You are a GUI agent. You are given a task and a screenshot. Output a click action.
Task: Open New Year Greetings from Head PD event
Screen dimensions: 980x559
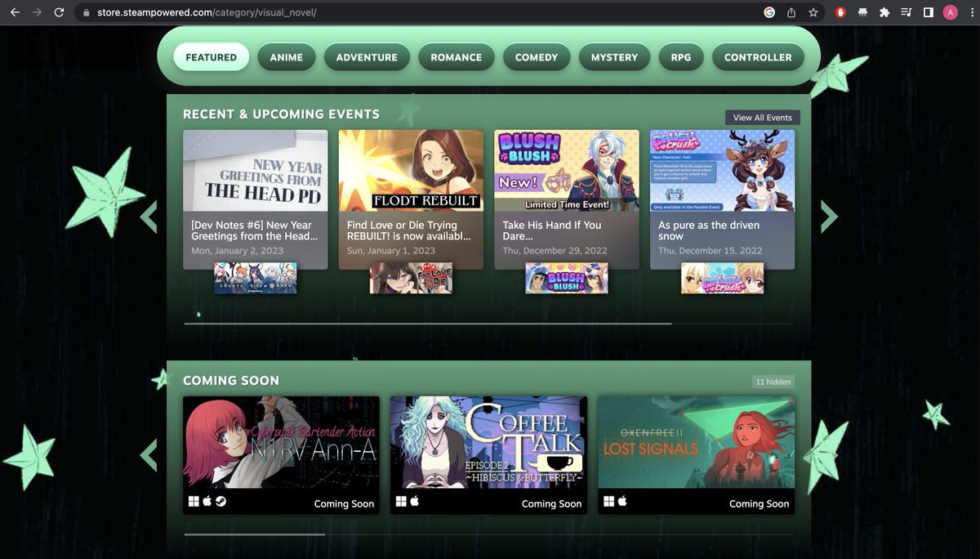point(256,172)
